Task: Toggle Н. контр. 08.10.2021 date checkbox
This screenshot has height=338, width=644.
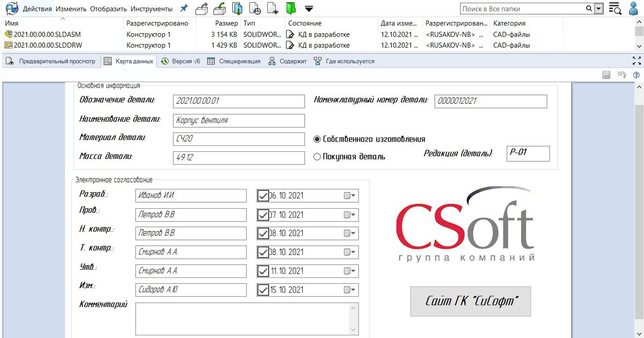Action: click(x=263, y=234)
